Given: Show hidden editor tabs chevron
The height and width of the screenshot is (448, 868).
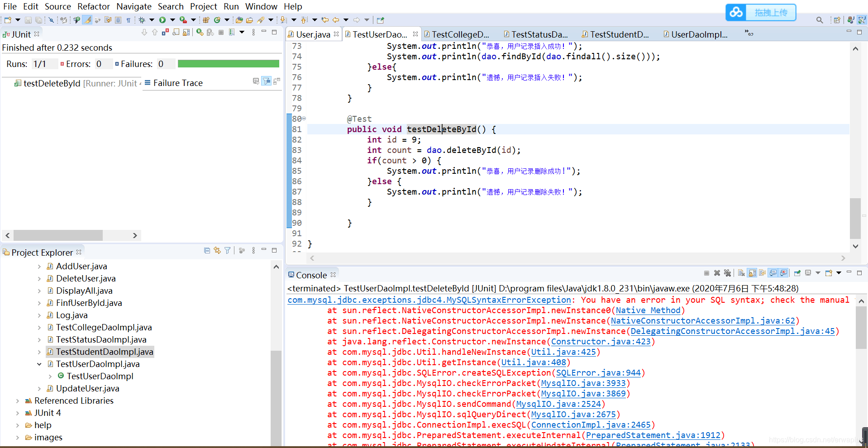Looking at the screenshot, I should pyautogui.click(x=749, y=33).
